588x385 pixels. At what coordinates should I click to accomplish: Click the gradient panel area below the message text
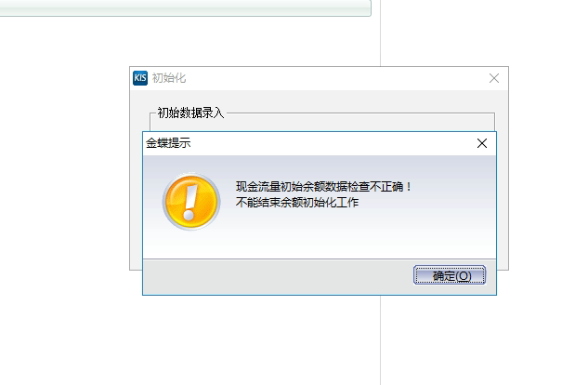pos(319,234)
